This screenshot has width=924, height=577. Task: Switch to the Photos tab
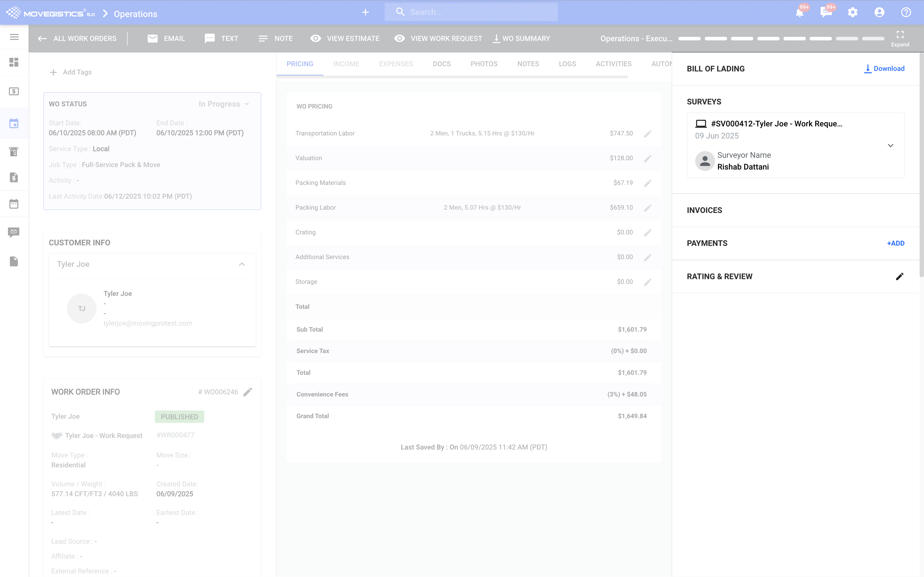point(484,64)
